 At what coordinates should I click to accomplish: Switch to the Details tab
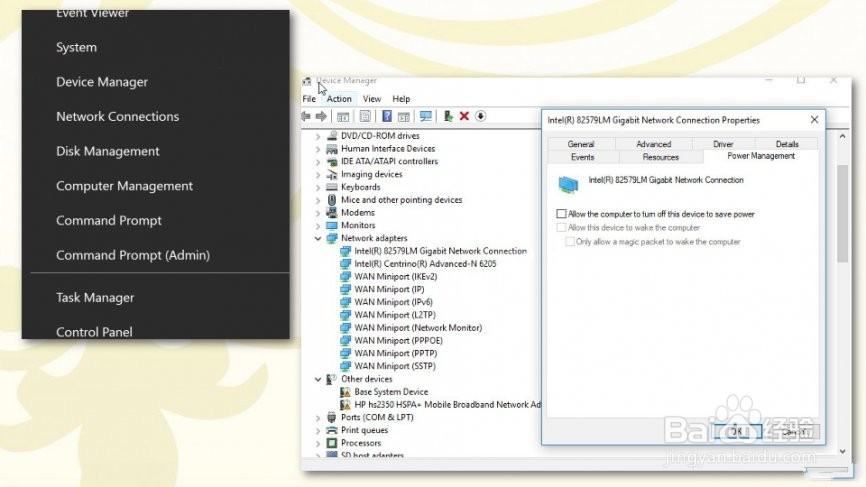(787, 144)
